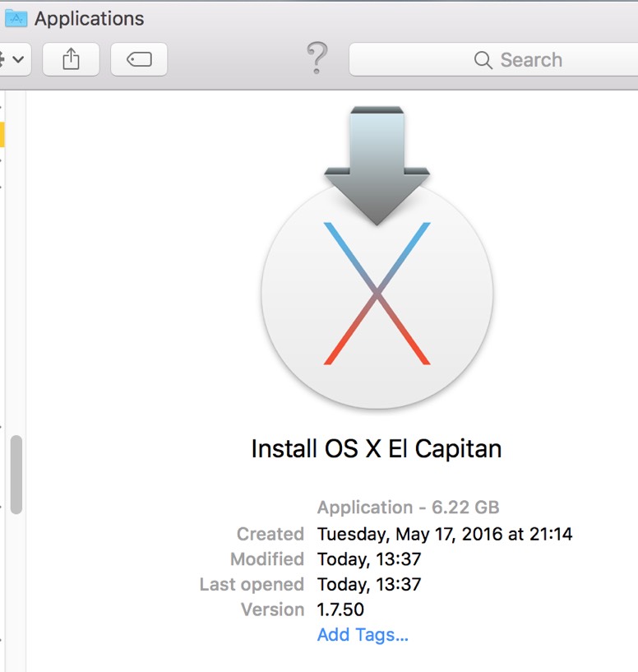Click the "Modified" label
This screenshot has height=672, width=638.
tap(267, 559)
